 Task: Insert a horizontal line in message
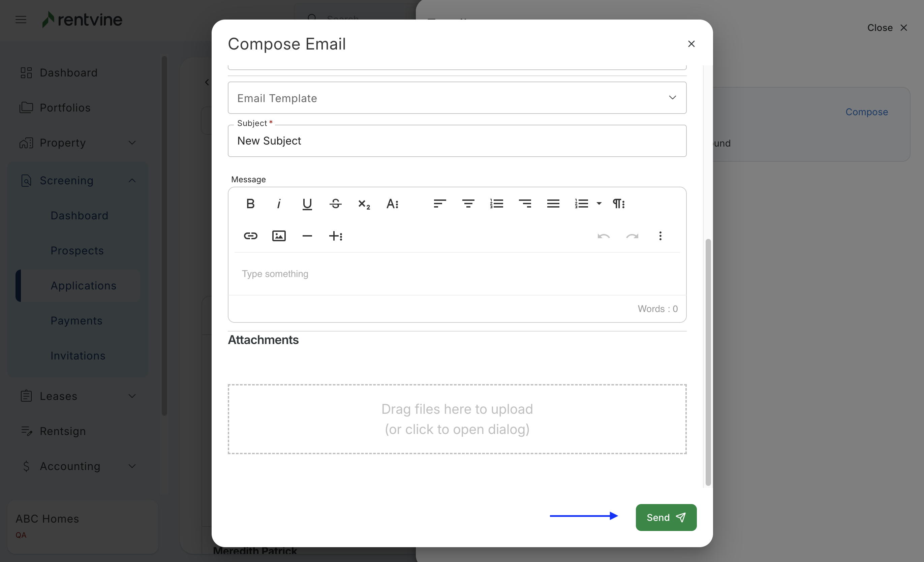307,236
